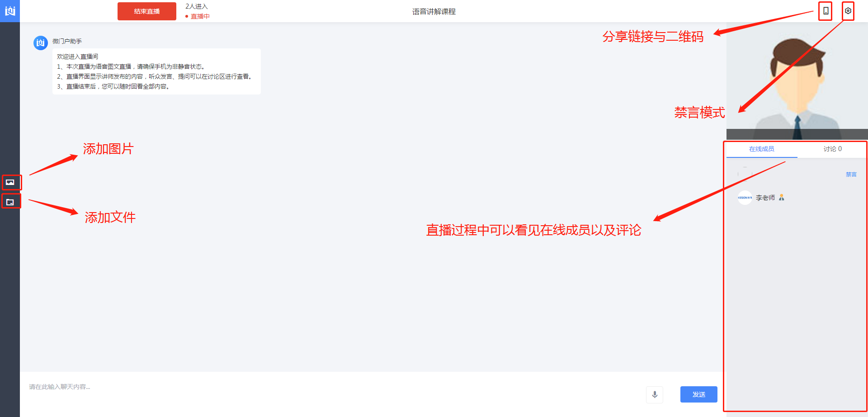The image size is (868, 417).
Task: Click the lecturer badge icon next to 李老师
Action: pyautogui.click(x=781, y=198)
